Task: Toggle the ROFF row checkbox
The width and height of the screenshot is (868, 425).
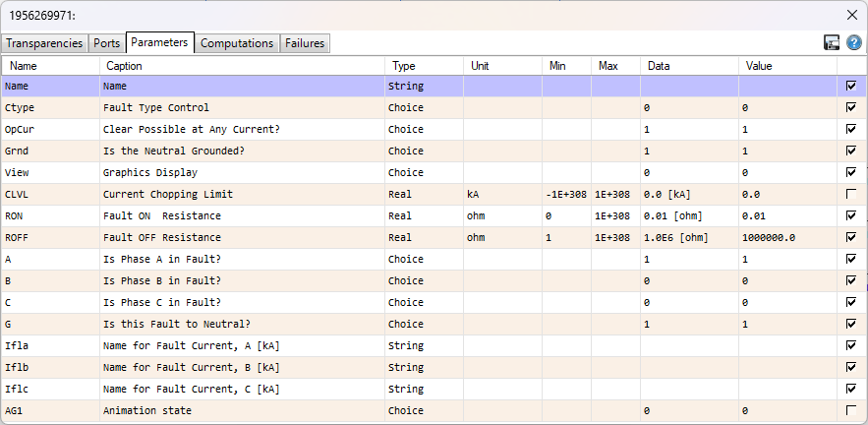Action: [851, 237]
